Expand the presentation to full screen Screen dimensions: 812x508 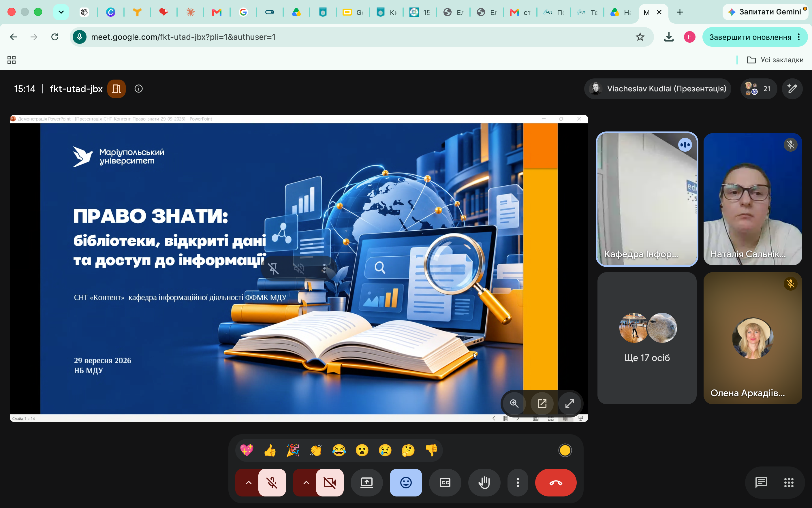click(x=570, y=403)
